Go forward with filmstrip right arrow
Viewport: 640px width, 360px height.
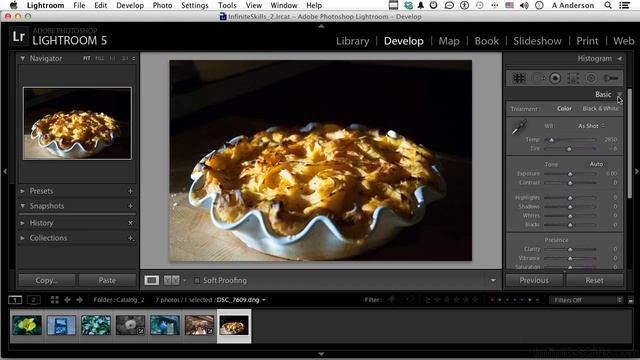click(80, 300)
